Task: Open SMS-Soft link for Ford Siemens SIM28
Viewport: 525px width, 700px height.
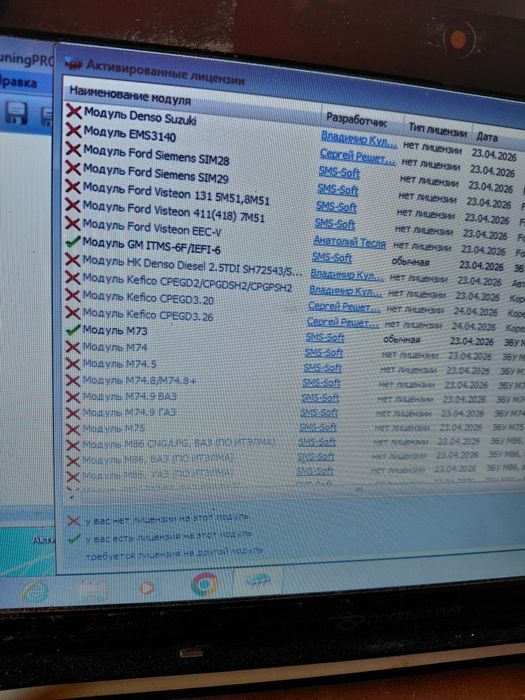Action: click(x=339, y=172)
